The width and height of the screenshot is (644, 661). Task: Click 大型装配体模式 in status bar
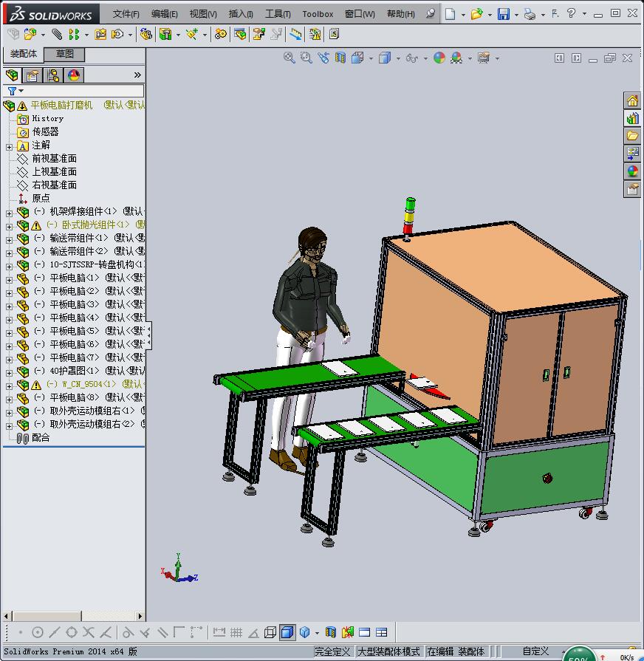388,651
